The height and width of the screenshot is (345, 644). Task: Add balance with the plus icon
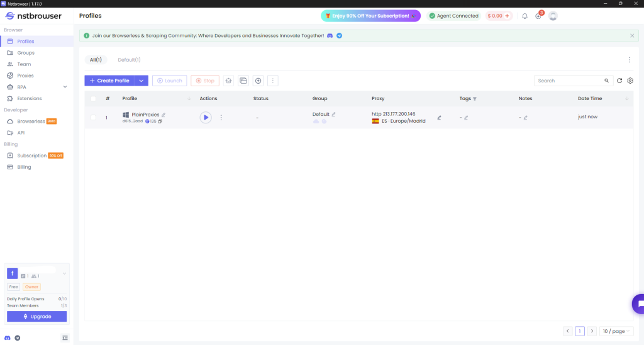pos(508,16)
